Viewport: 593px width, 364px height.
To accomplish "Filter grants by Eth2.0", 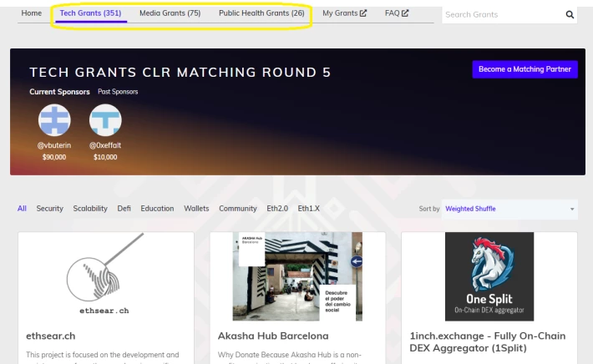I will click(277, 209).
